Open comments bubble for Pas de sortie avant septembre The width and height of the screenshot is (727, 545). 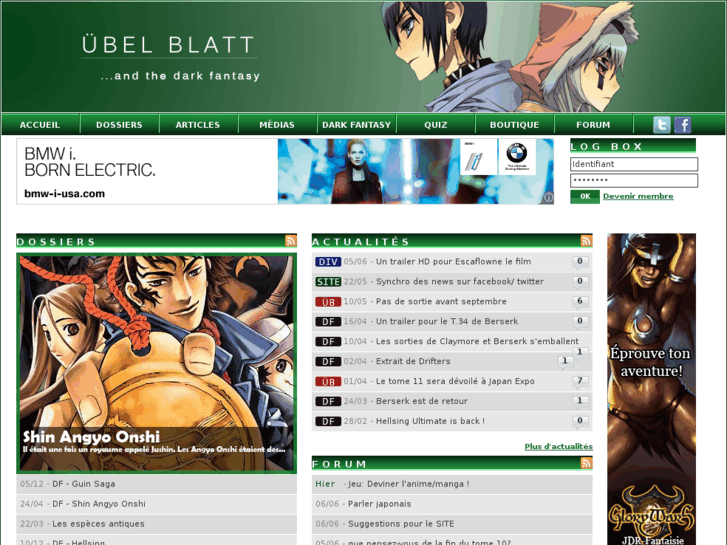tap(580, 302)
